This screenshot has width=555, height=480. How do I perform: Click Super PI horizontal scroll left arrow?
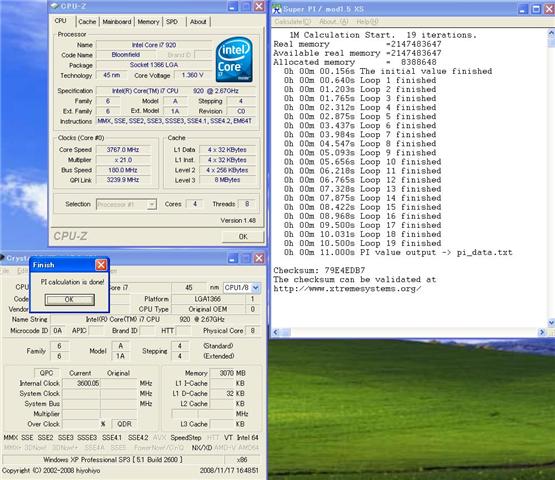click(x=276, y=332)
